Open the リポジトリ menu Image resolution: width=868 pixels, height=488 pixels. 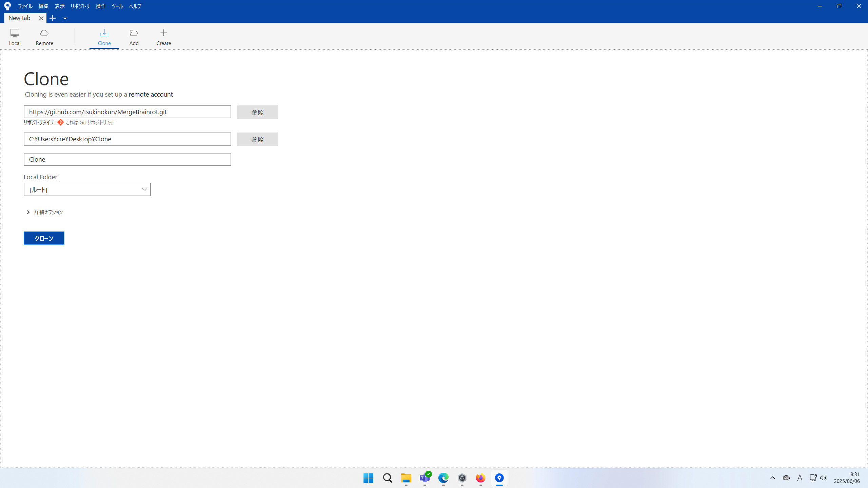point(80,6)
